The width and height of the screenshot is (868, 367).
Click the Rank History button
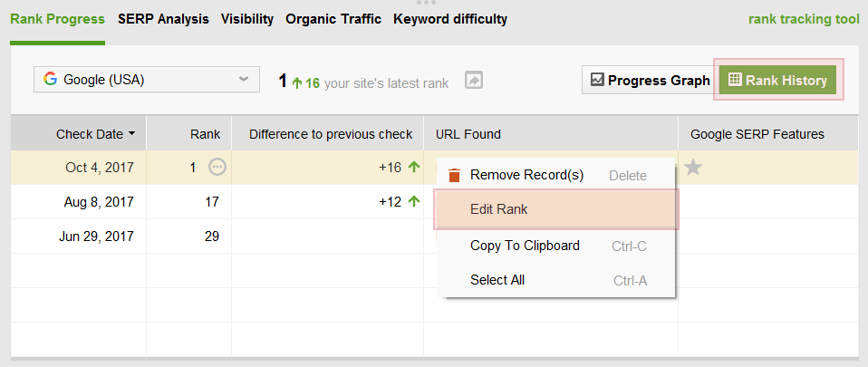(x=777, y=81)
